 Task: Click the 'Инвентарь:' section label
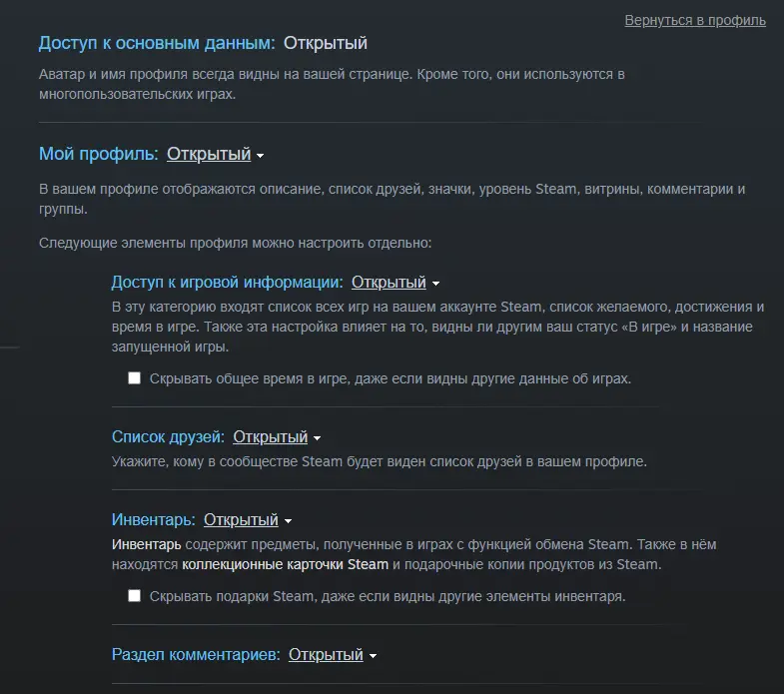click(154, 520)
